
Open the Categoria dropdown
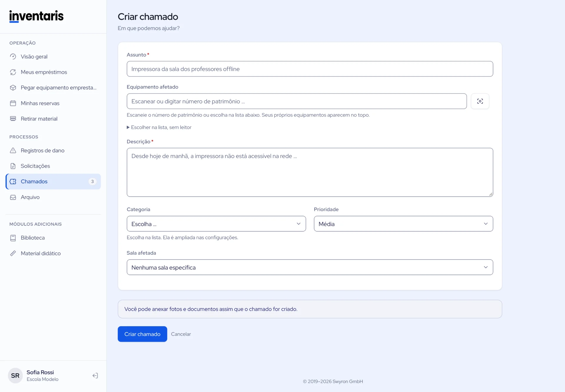click(x=216, y=224)
